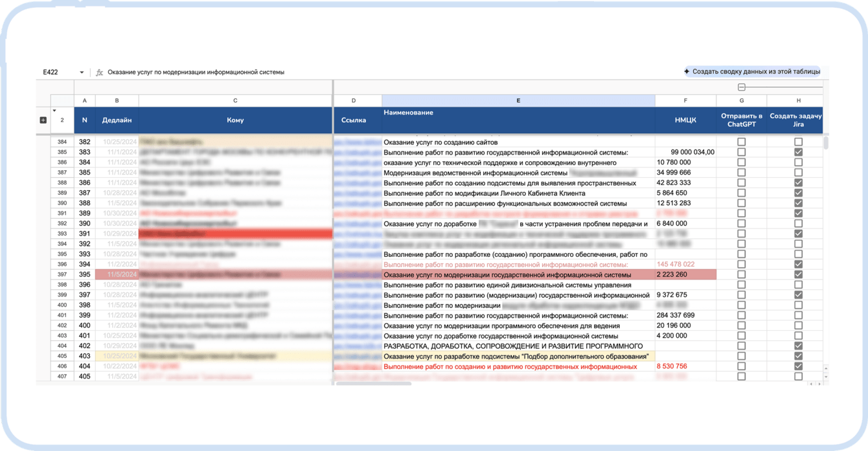Click cell mentioning 'Подбор дополнительного образования'
The width and height of the screenshot is (868, 451).
(x=518, y=356)
